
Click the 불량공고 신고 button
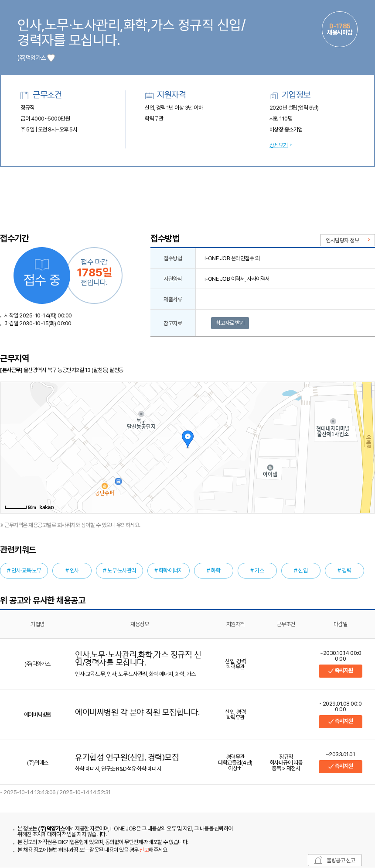click(335, 860)
